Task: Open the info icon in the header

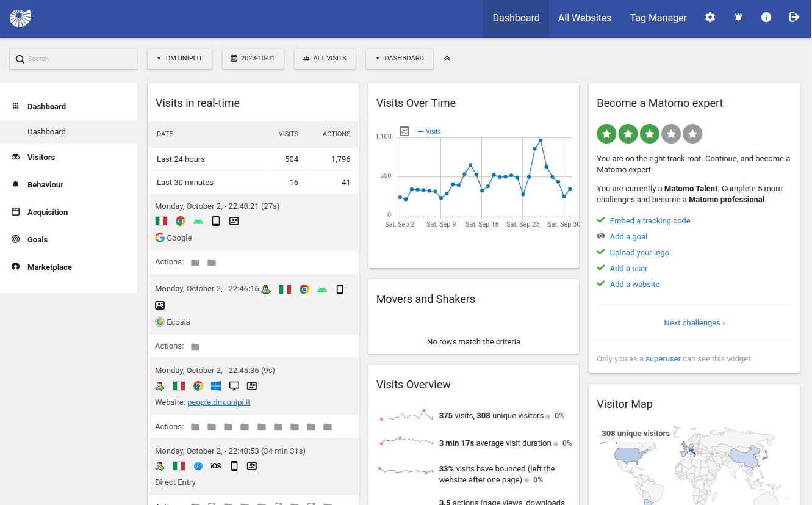Action: (x=766, y=18)
